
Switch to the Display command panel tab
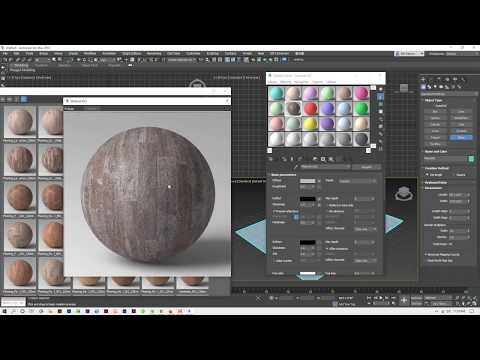(x=455, y=79)
